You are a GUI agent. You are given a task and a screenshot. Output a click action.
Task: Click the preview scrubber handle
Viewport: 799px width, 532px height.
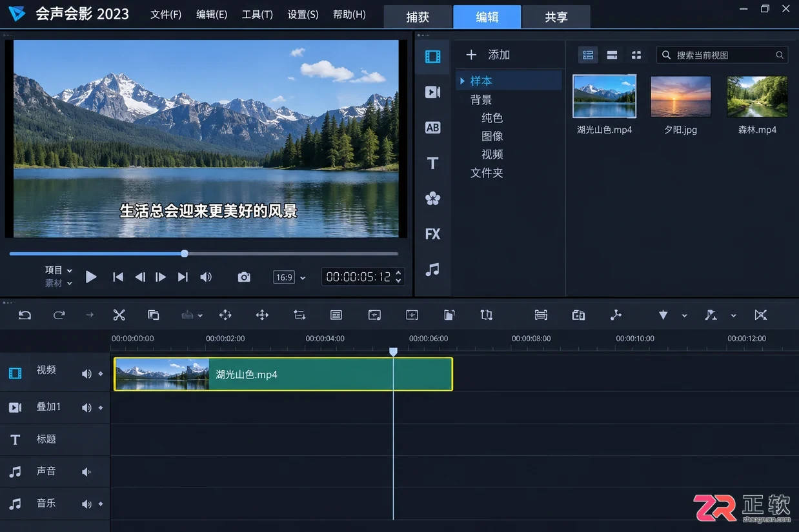185,253
